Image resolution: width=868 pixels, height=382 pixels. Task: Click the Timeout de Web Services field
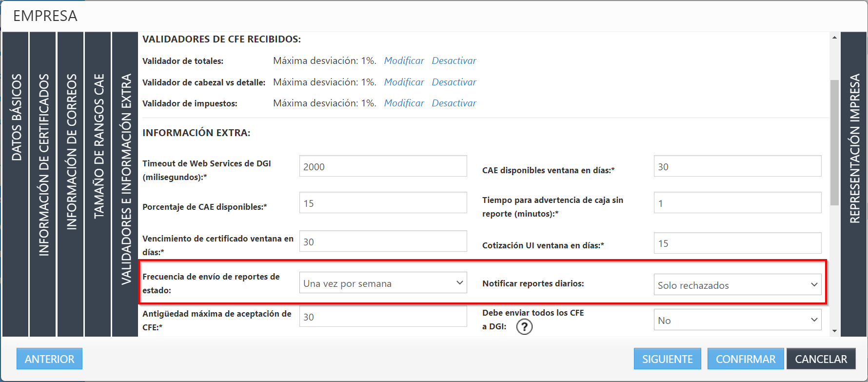(383, 166)
